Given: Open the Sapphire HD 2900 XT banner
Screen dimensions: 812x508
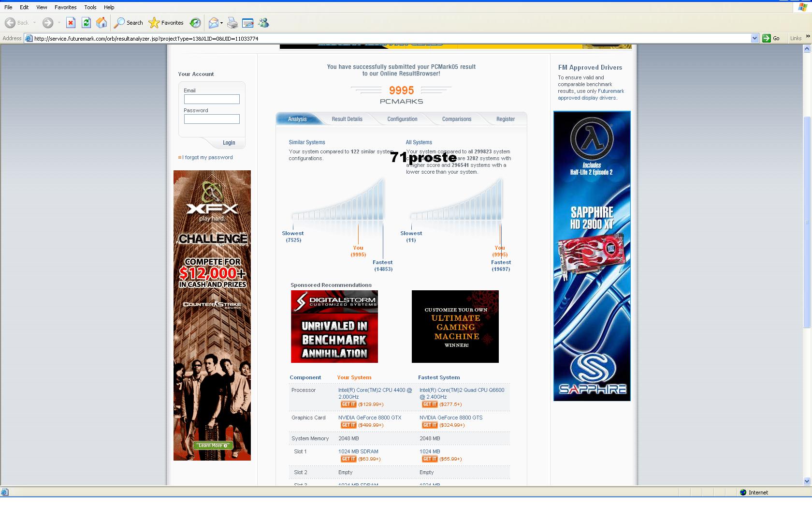Looking at the screenshot, I should [592, 256].
